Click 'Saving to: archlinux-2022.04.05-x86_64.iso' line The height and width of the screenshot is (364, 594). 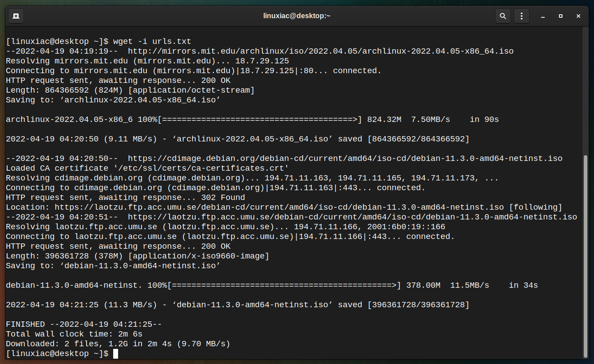coord(113,100)
